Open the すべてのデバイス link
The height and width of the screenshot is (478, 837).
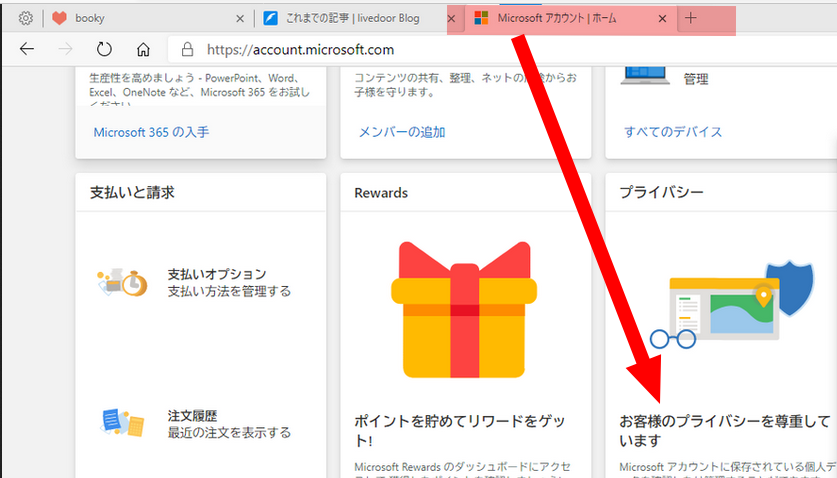pyautogui.click(x=673, y=132)
